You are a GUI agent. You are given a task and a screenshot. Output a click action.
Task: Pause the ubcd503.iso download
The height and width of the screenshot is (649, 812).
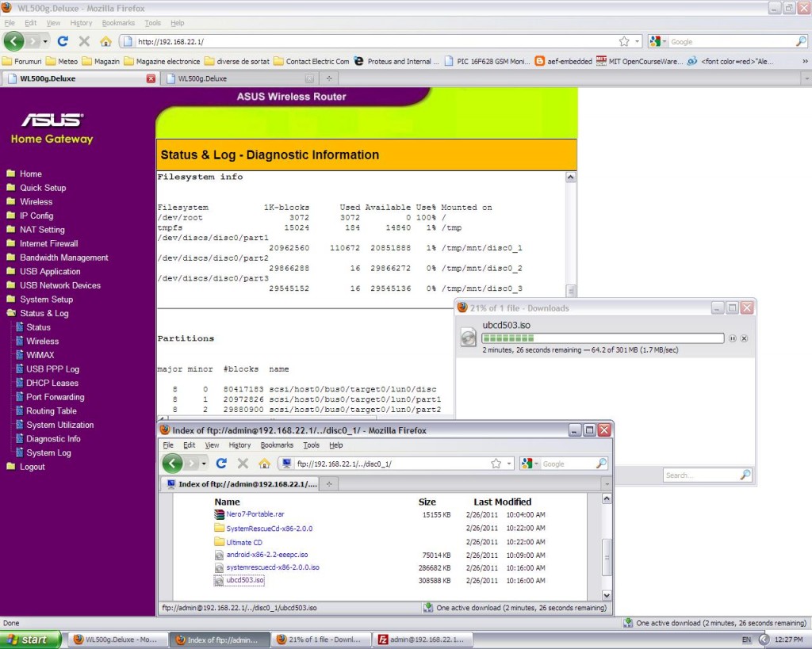(731, 338)
